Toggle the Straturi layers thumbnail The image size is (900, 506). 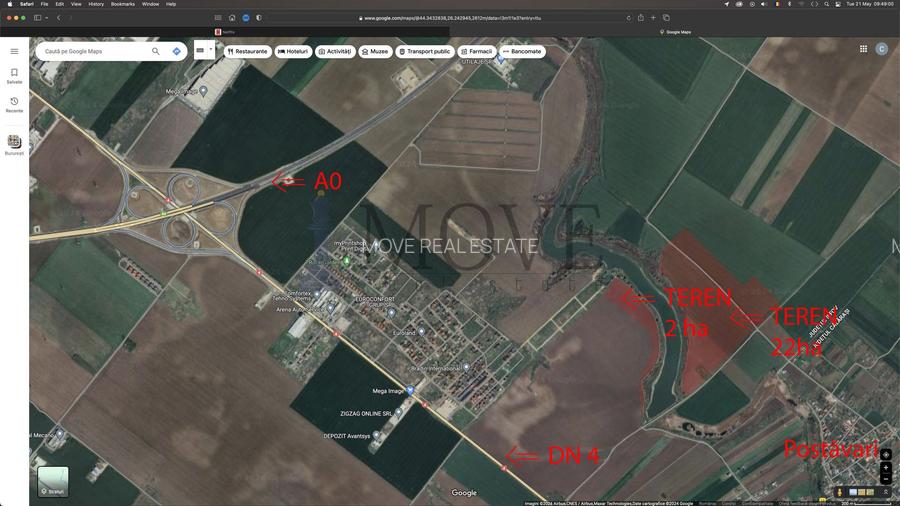click(53, 481)
